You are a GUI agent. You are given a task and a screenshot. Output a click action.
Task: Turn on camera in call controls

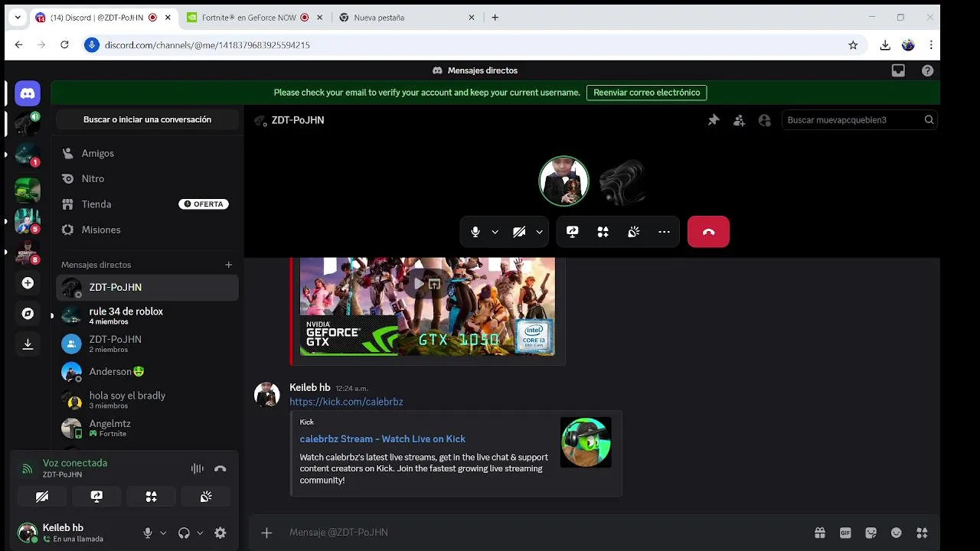click(x=519, y=232)
